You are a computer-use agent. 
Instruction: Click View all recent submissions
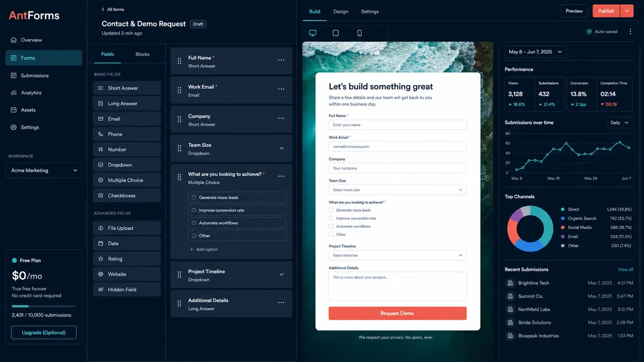(x=625, y=269)
